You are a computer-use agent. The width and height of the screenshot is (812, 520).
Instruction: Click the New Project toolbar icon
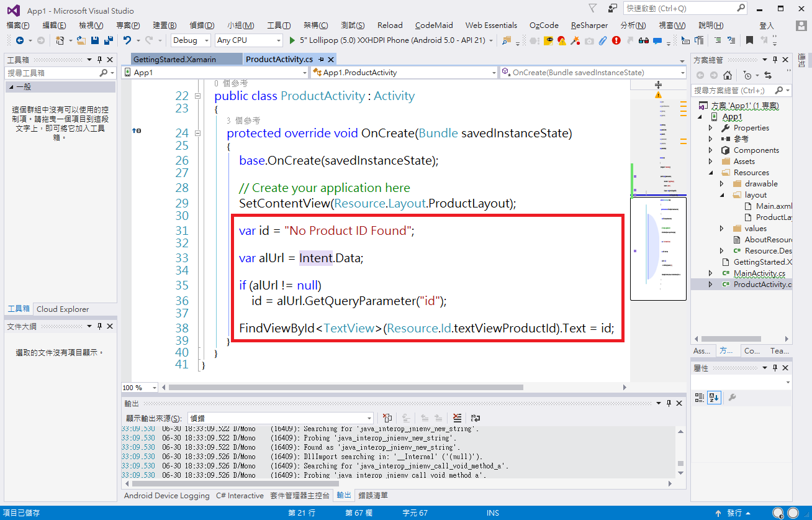(x=60, y=40)
